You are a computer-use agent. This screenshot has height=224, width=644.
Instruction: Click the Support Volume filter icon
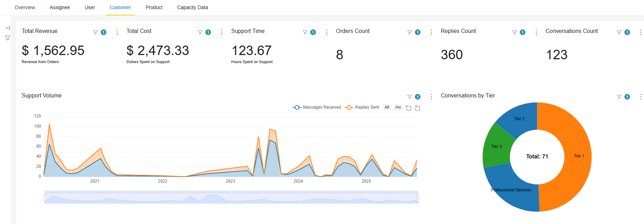point(410,97)
